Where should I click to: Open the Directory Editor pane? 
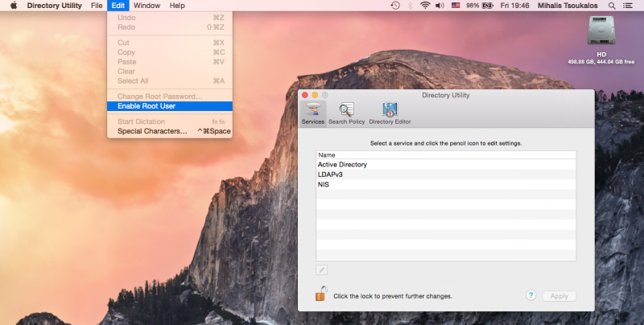coord(390,113)
